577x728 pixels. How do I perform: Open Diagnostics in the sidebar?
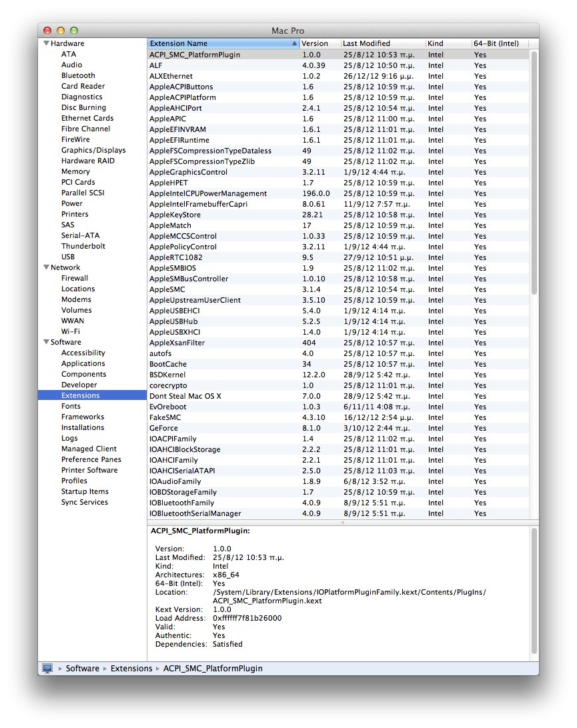(82, 97)
